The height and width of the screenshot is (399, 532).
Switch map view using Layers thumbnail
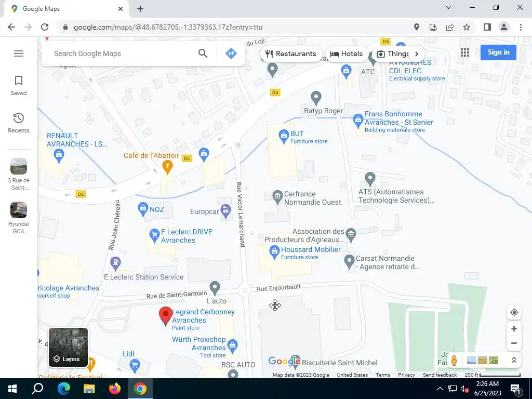(68, 347)
